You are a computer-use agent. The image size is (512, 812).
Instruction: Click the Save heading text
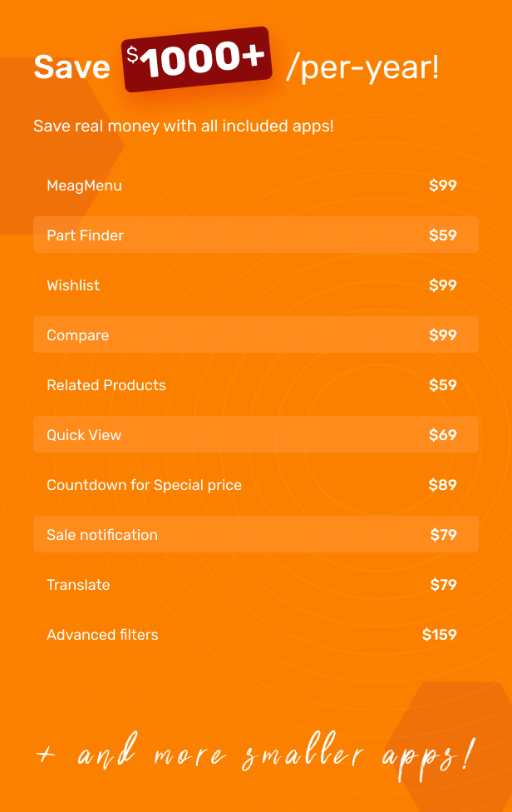coord(71,67)
